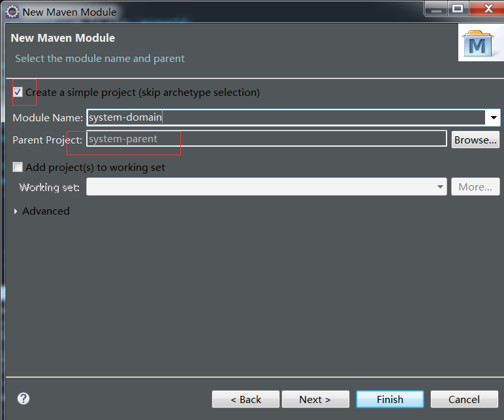The width and height of the screenshot is (504, 420).
Task: Expand the Advanced section
Action: [x=16, y=211]
